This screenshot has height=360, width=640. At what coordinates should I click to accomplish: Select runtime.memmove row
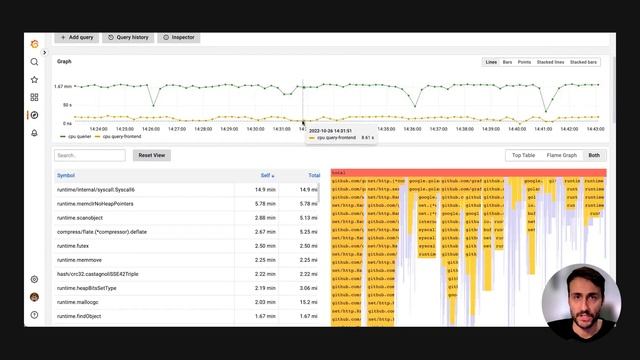point(186,260)
